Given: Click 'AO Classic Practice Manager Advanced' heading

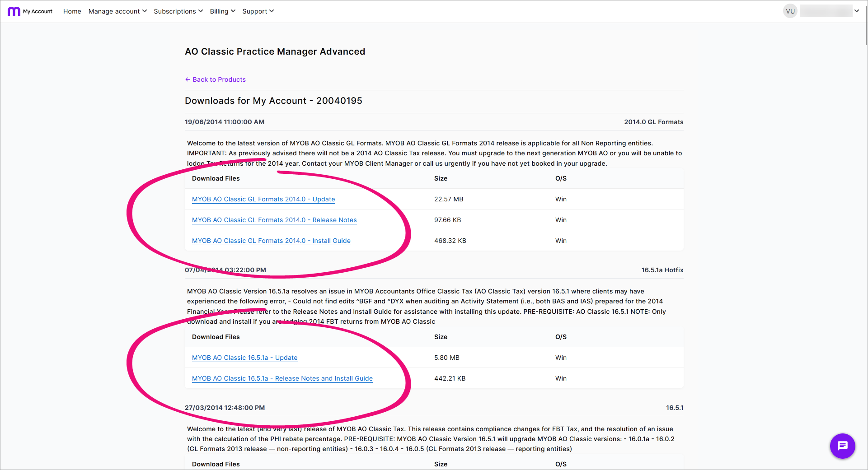Looking at the screenshot, I should tap(275, 51).
